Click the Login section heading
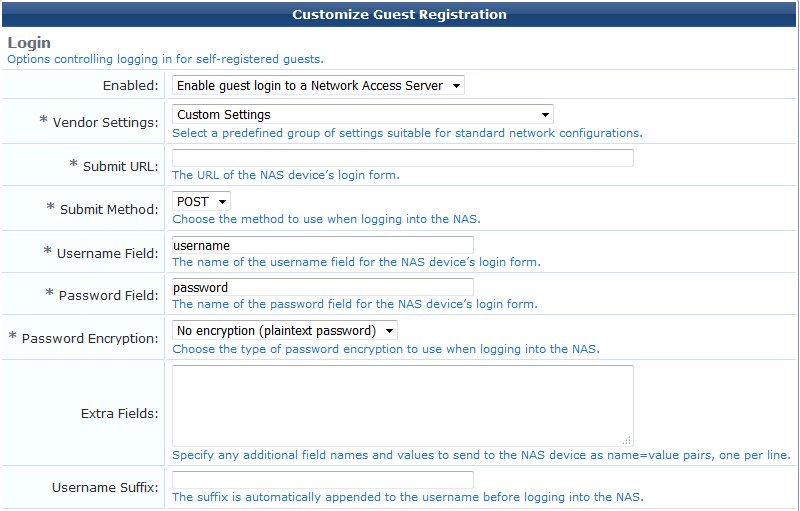 point(29,43)
